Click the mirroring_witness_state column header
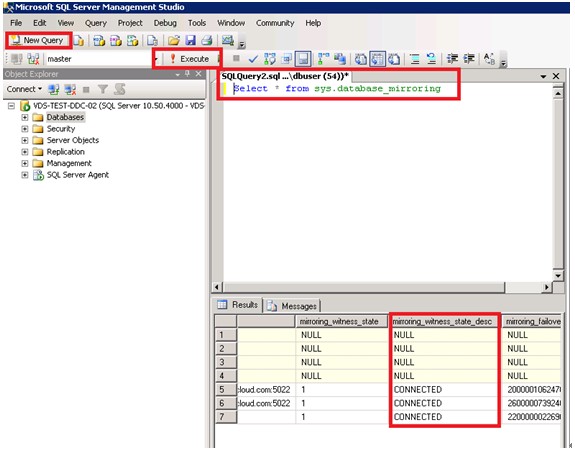The height and width of the screenshot is (462, 575). coord(341,322)
